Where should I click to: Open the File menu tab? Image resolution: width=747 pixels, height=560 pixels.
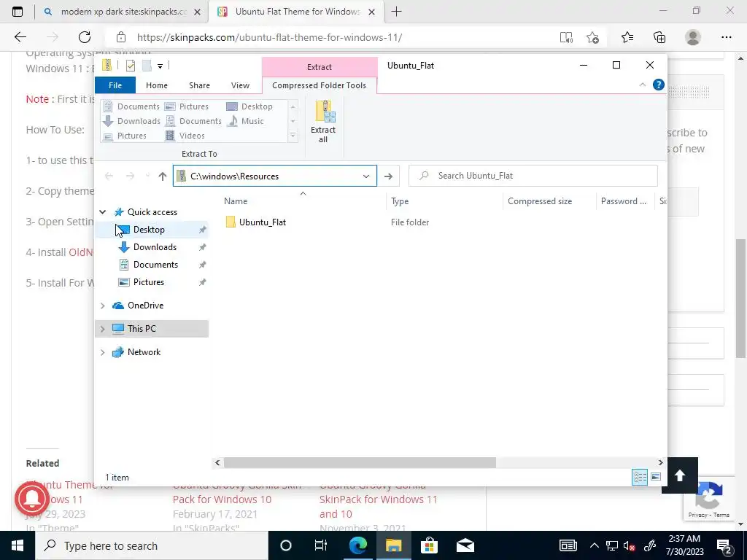pyautogui.click(x=115, y=85)
